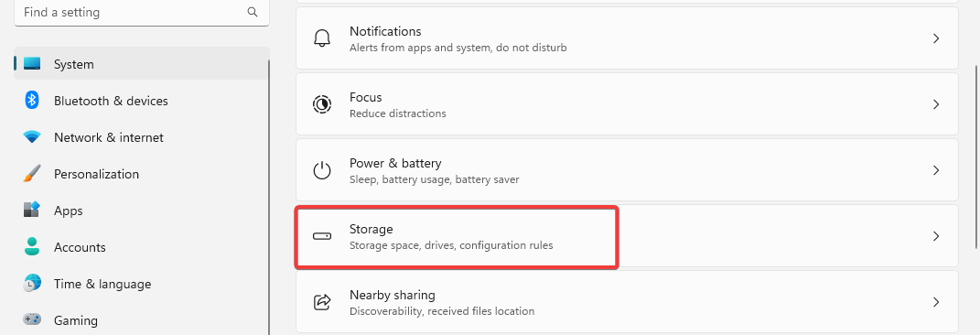
Task: Click the Find a setting search box
Action: pos(141,12)
